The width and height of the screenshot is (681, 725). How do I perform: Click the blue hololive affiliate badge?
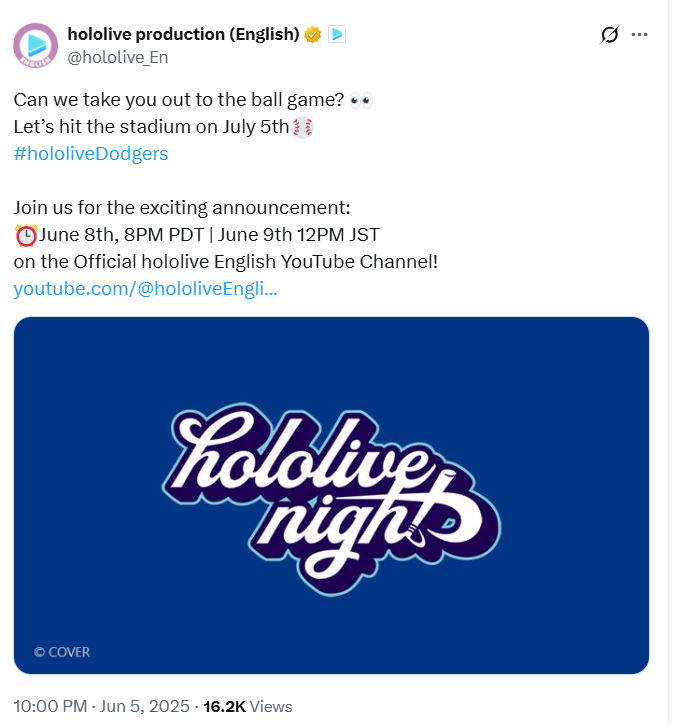click(337, 34)
